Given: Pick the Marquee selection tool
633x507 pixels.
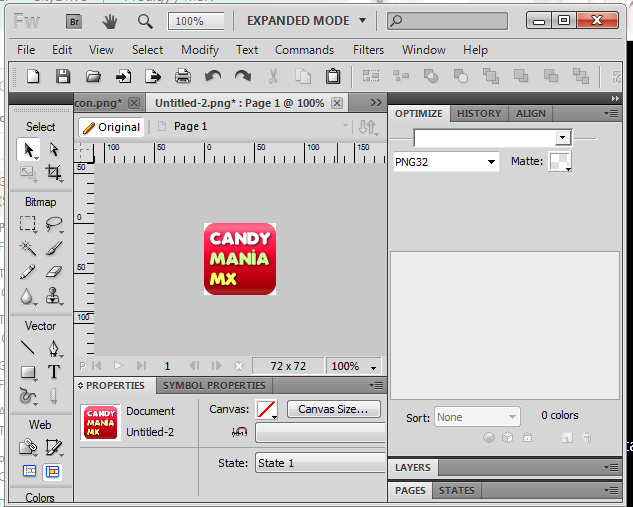Looking at the screenshot, I should [x=28, y=224].
